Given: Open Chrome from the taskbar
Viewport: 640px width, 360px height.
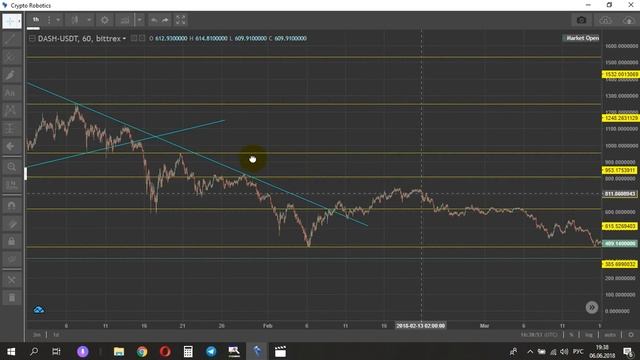Looking at the screenshot, I should point(142,351).
